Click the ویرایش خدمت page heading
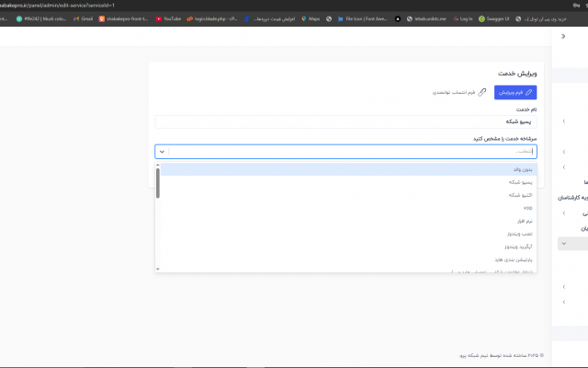Image resolution: width=588 pixels, height=368 pixels. (x=517, y=74)
